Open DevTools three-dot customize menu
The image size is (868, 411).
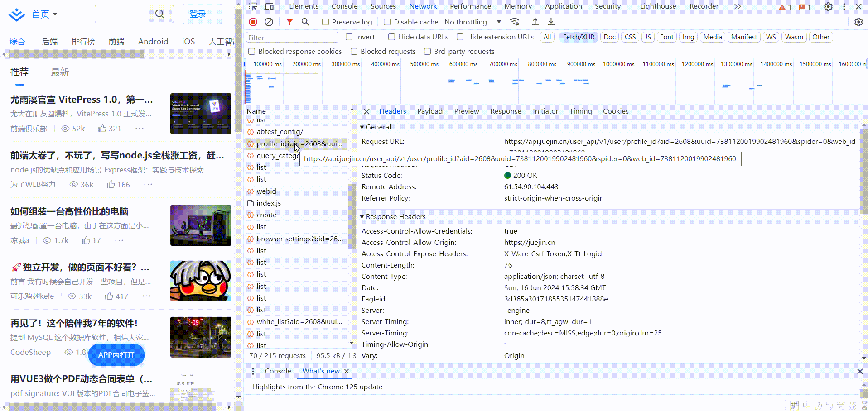pyautogui.click(x=844, y=6)
